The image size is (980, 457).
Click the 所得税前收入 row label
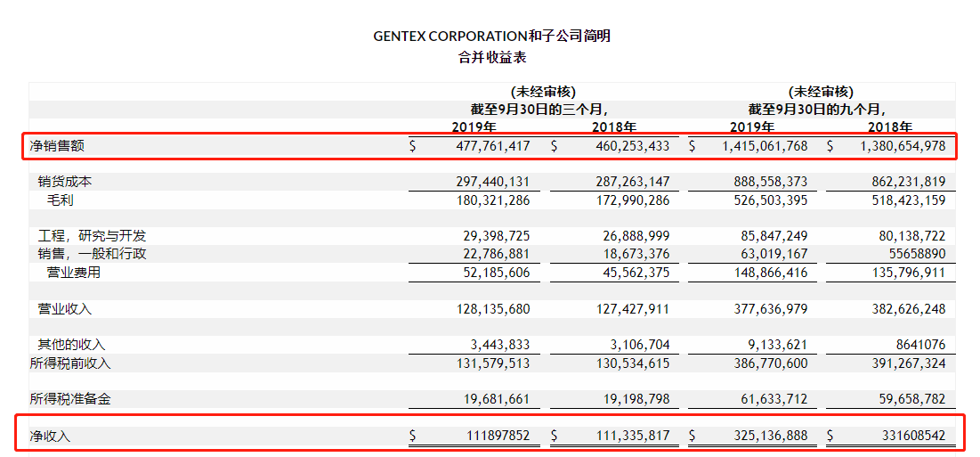pyautogui.click(x=70, y=363)
